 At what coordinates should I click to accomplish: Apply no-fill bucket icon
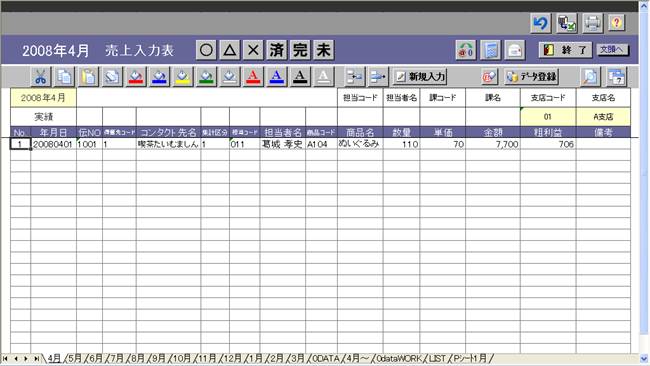coord(230,77)
